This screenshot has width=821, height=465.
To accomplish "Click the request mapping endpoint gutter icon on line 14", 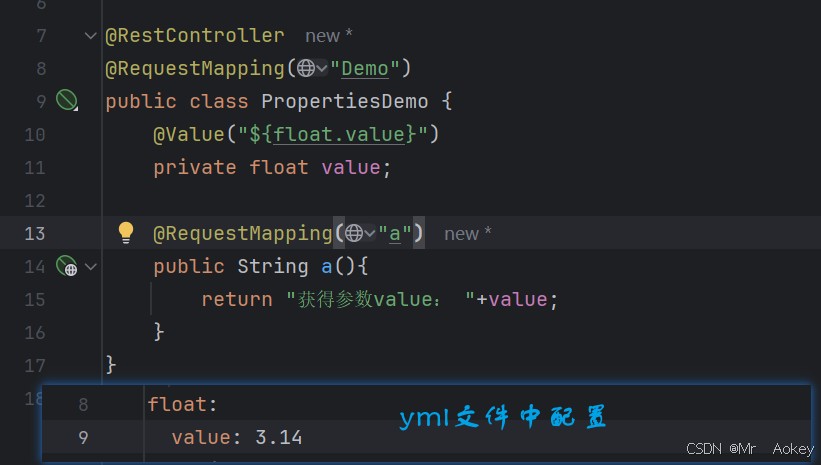I will coord(67,265).
